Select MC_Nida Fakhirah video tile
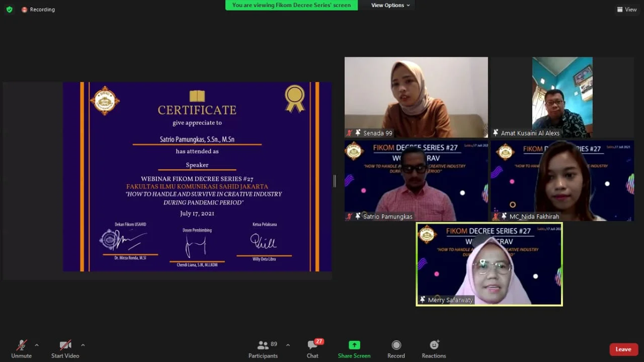Image resolution: width=644 pixels, height=362 pixels. [562, 181]
